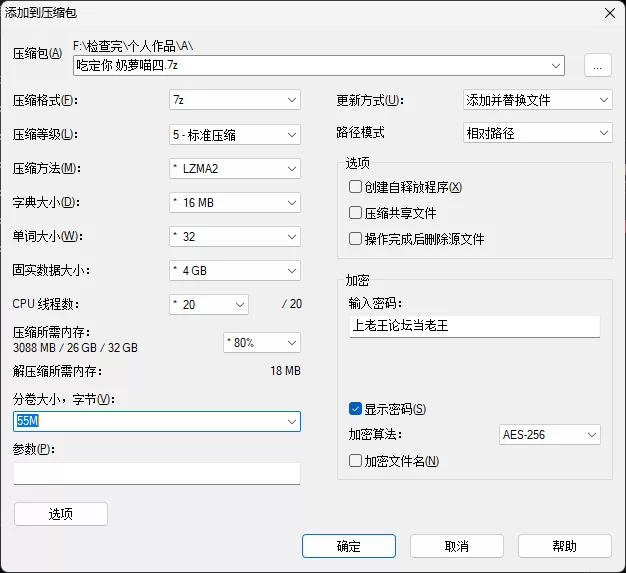The height and width of the screenshot is (573, 626).
Task: Open help with the 帮助 button
Action: pos(565,546)
